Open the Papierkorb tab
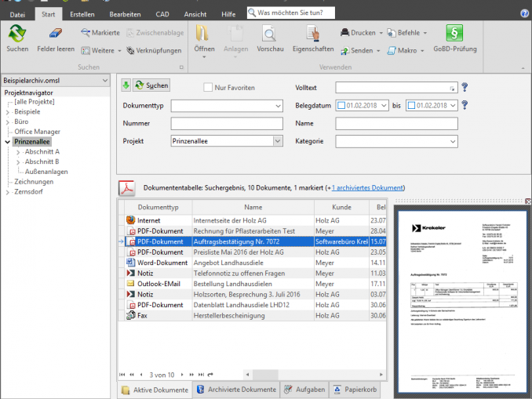The height and width of the screenshot is (399, 532). [355, 390]
